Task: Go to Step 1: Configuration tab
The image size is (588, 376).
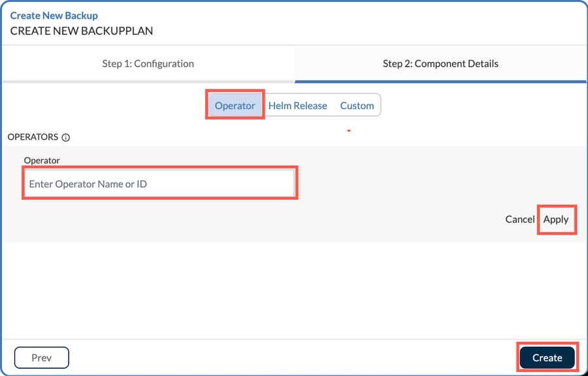Action: 148,64
